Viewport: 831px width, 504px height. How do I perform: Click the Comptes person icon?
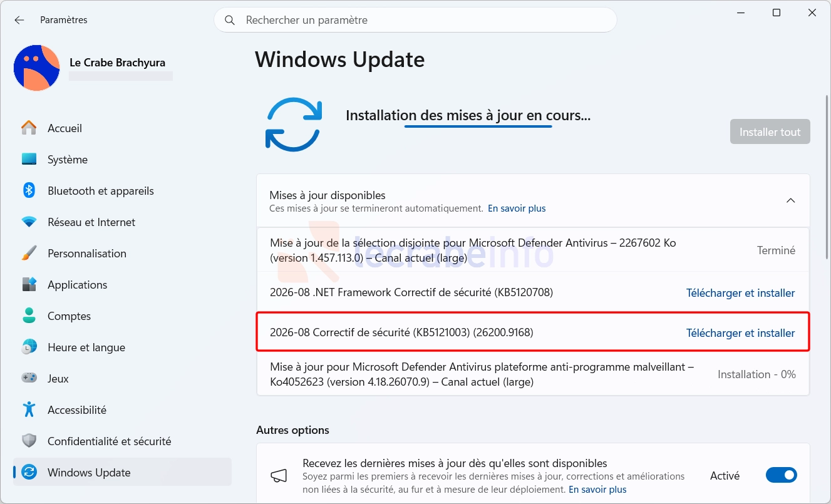(29, 316)
